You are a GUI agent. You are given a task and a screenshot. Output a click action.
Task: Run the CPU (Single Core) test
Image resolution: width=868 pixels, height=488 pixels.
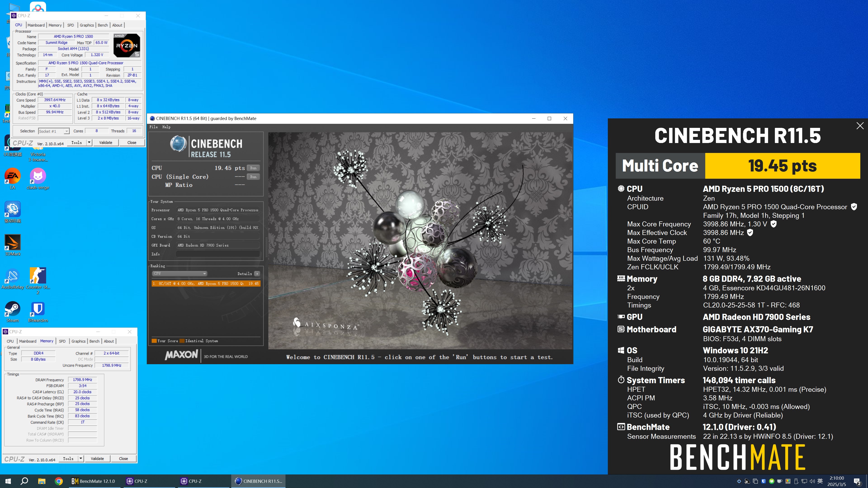point(253,177)
